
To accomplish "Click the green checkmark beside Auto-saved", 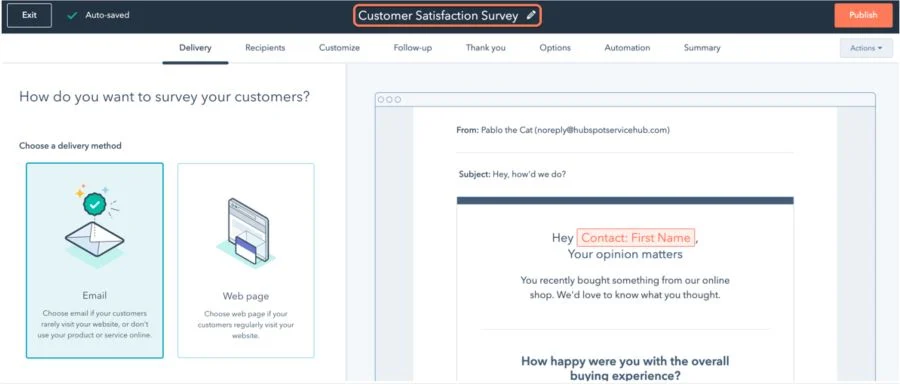I will coord(72,15).
